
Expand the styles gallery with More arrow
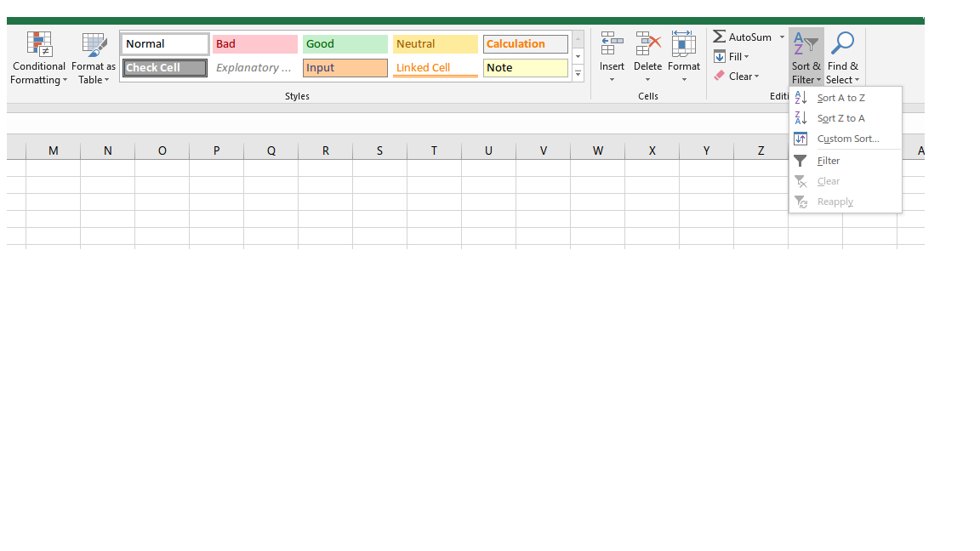pos(578,73)
